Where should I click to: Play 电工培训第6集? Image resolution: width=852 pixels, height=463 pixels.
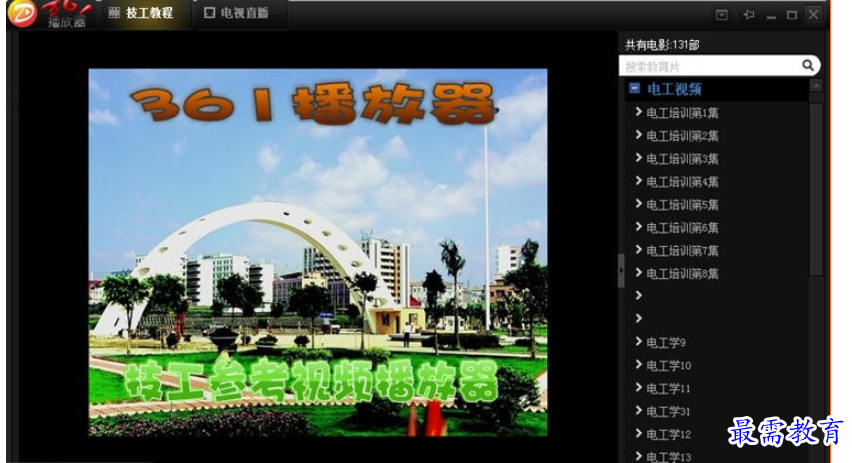point(682,228)
